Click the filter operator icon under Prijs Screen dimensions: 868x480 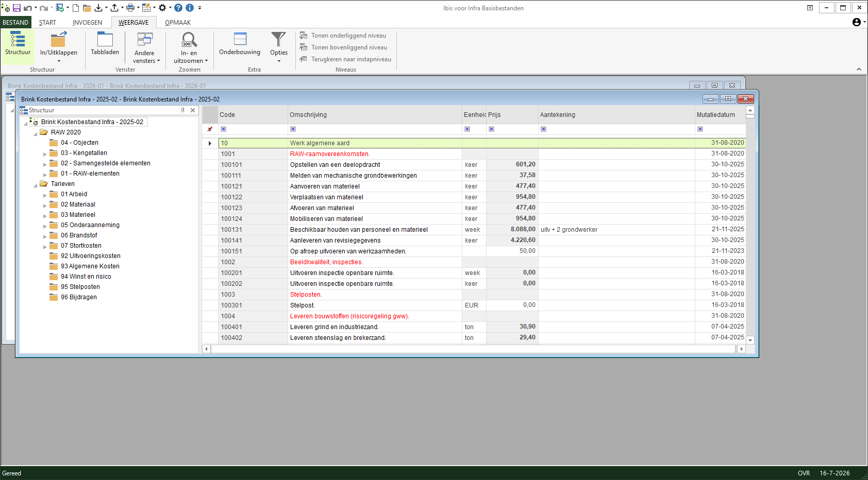tap(491, 129)
